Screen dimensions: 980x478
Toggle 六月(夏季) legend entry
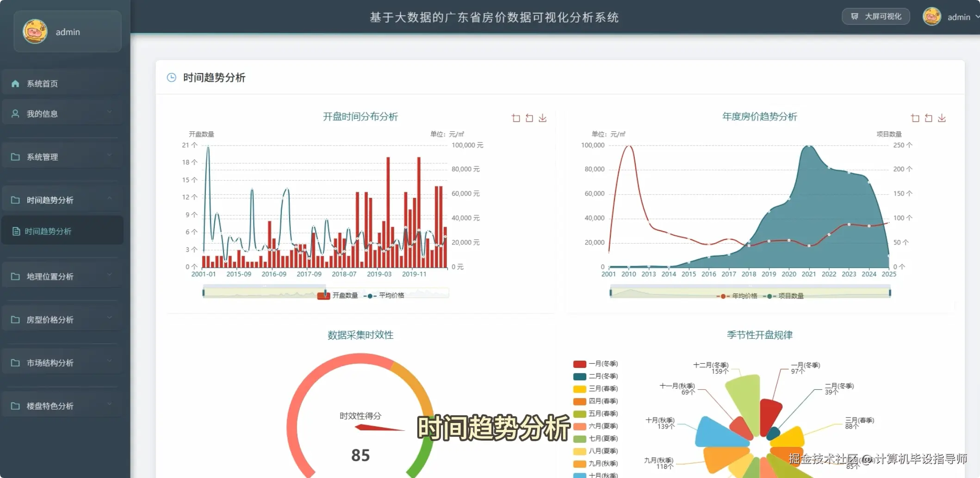pyautogui.click(x=595, y=427)
